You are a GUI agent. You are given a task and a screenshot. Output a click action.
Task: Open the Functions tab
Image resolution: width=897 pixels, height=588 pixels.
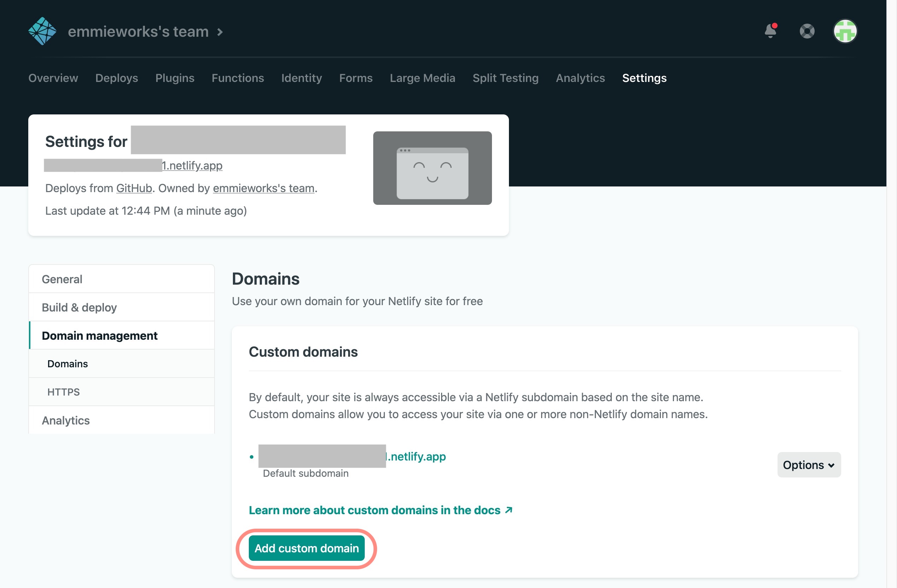tap(238, 78)
